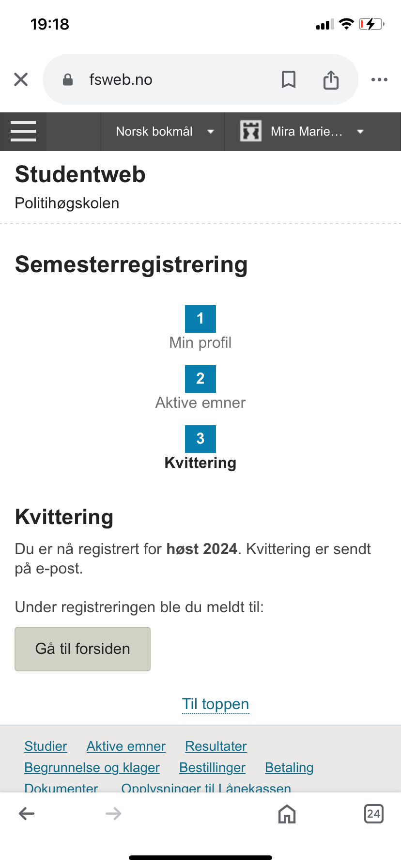Click the Gå til forsiden button
This screenshot has height=868, width=401.
[83, 649]
